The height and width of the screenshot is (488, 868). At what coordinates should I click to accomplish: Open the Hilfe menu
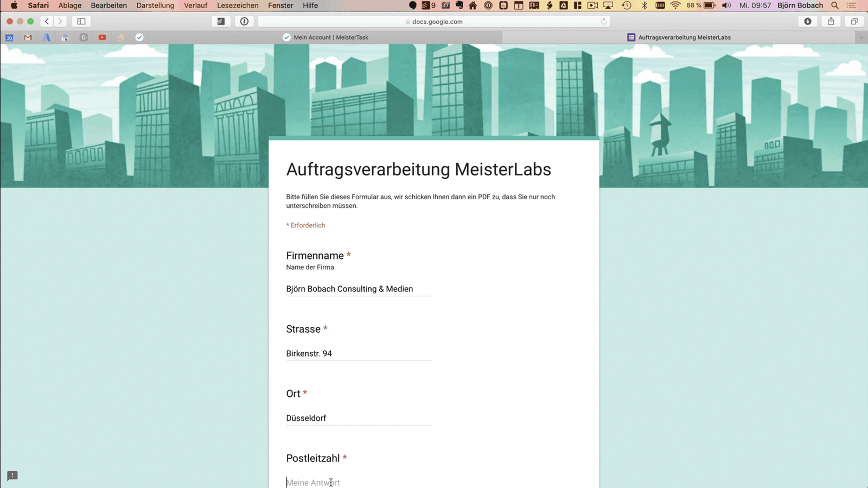310,5
